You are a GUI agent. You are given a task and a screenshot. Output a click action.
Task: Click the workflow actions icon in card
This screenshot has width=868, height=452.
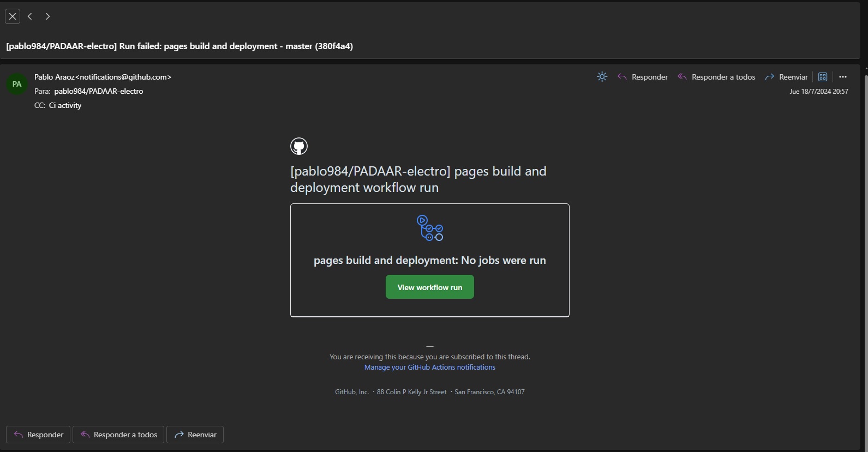click(430, 228)
